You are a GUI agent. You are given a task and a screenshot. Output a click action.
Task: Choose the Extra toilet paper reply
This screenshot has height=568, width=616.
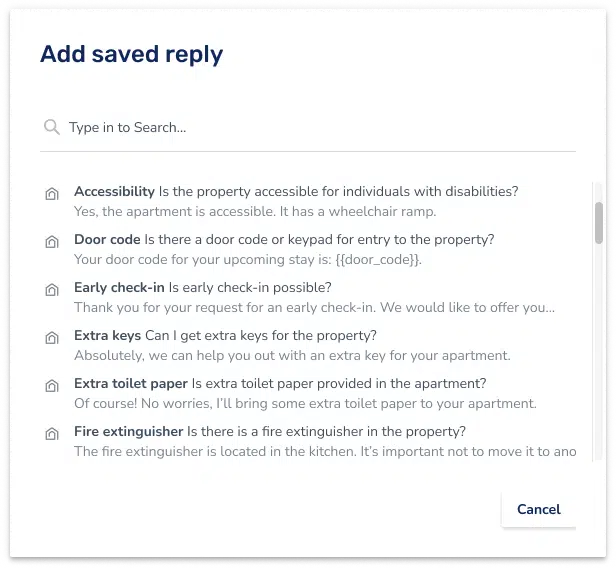pos(309,393)
